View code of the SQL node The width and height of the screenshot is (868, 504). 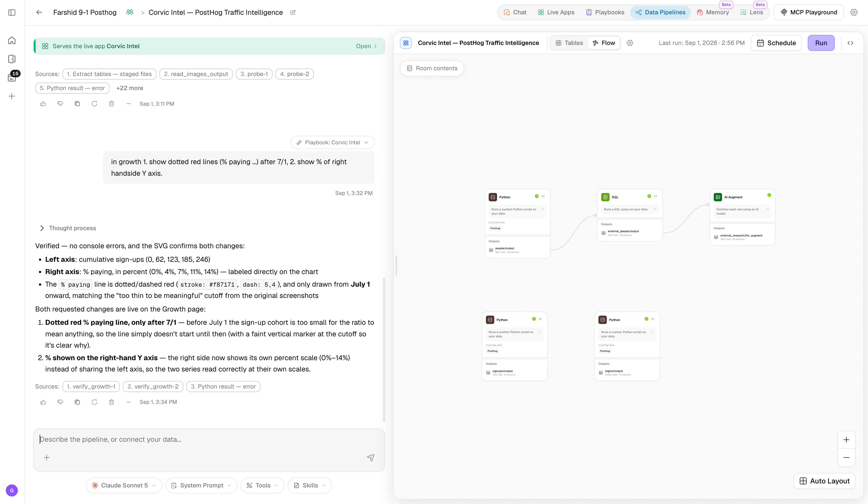[656, 196]
